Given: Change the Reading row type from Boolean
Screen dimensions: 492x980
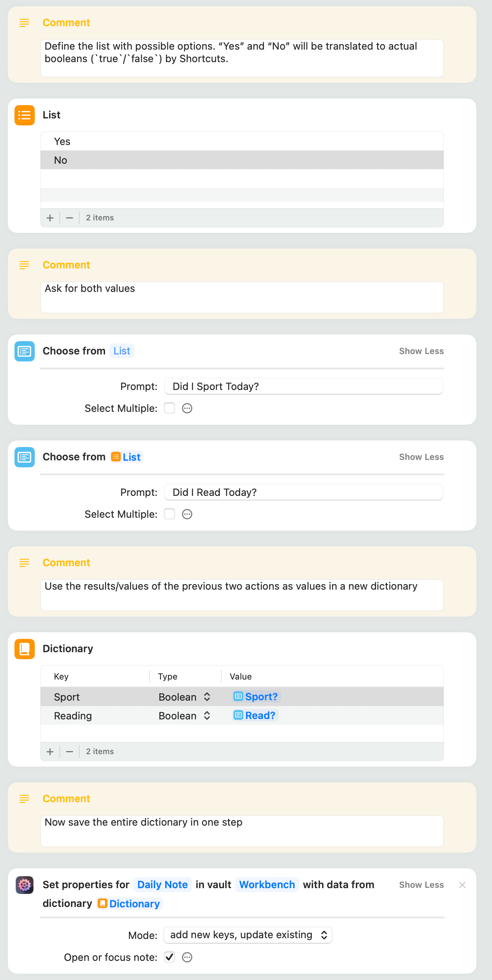Looking at the screenshot, I should click(185, 716).
